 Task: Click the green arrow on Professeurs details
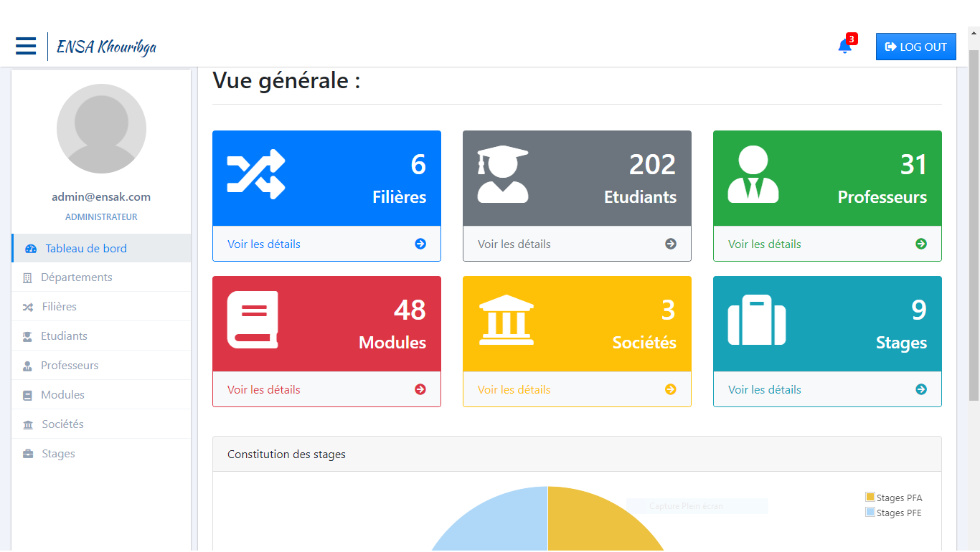coord(921,244)
